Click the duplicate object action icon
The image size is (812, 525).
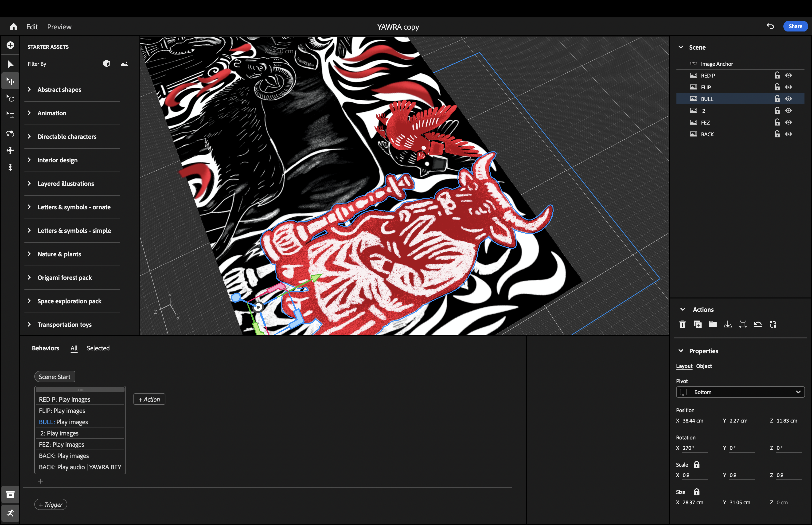698,324
